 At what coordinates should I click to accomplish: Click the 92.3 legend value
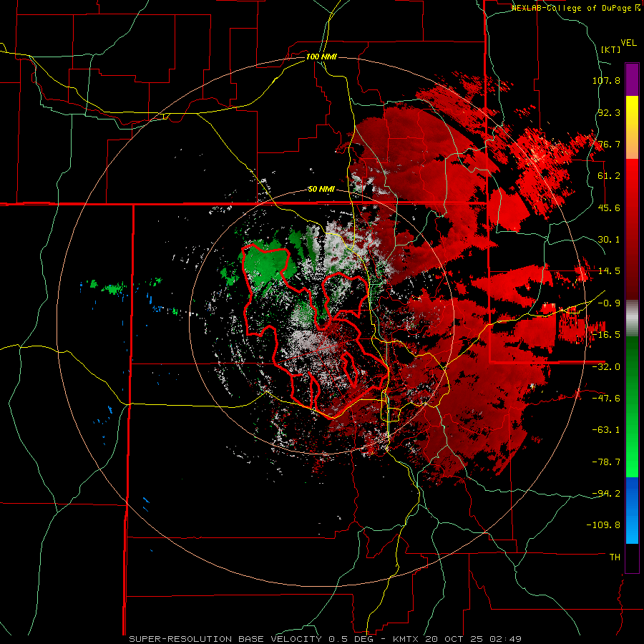pos(609,112)
